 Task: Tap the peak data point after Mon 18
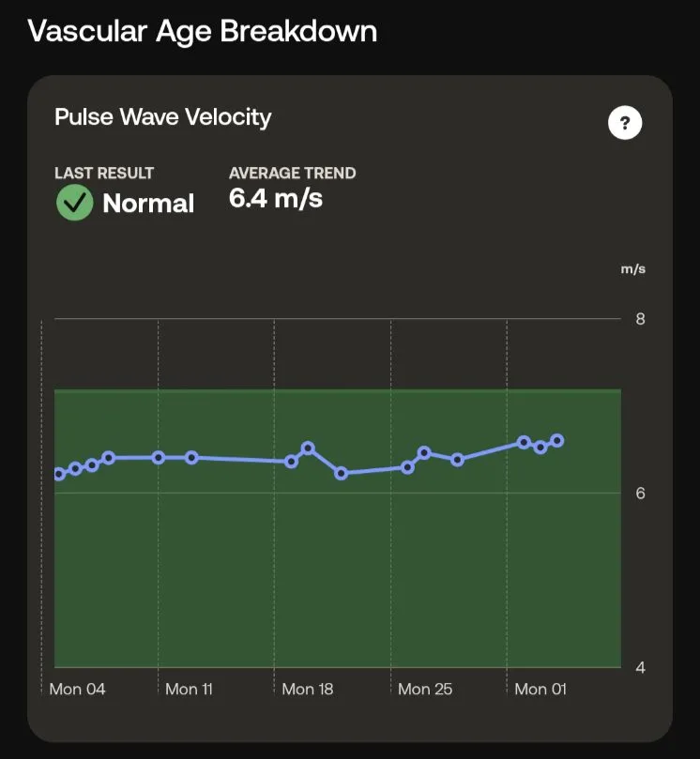pos(308,448)
